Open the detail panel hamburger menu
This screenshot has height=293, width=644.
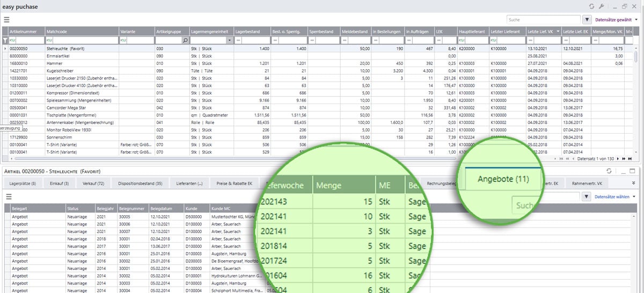pyautogui.click(x=8, y=197)
